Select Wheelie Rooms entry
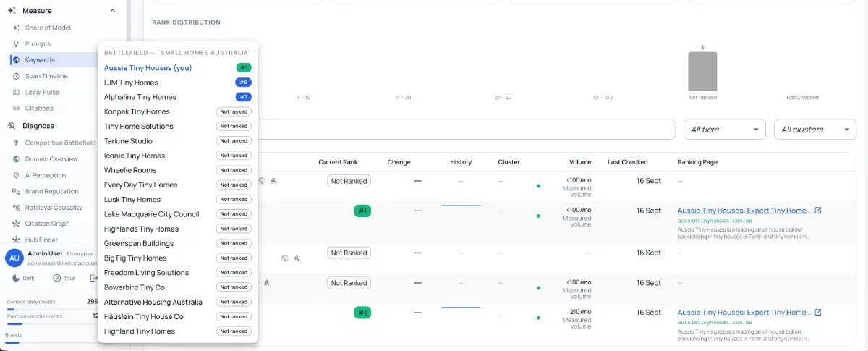The image size is (868, 351). pyautogui.click(x=130, y=170)
